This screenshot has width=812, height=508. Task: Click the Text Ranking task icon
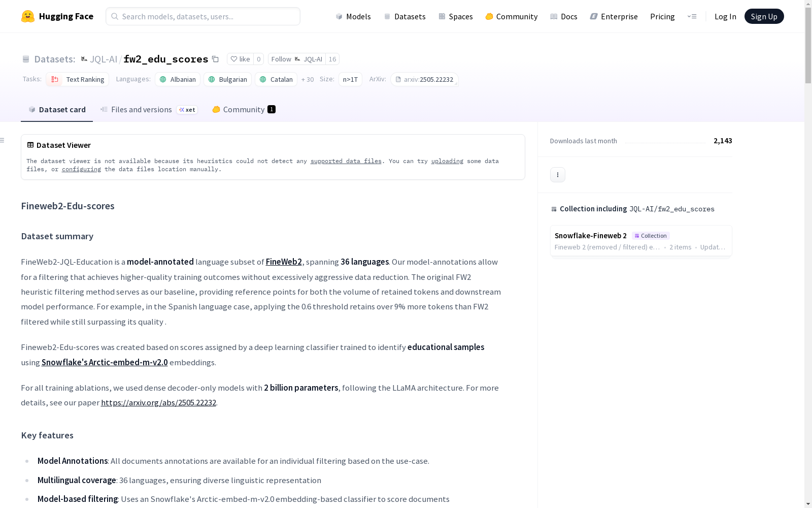click(x=55, y=79)
